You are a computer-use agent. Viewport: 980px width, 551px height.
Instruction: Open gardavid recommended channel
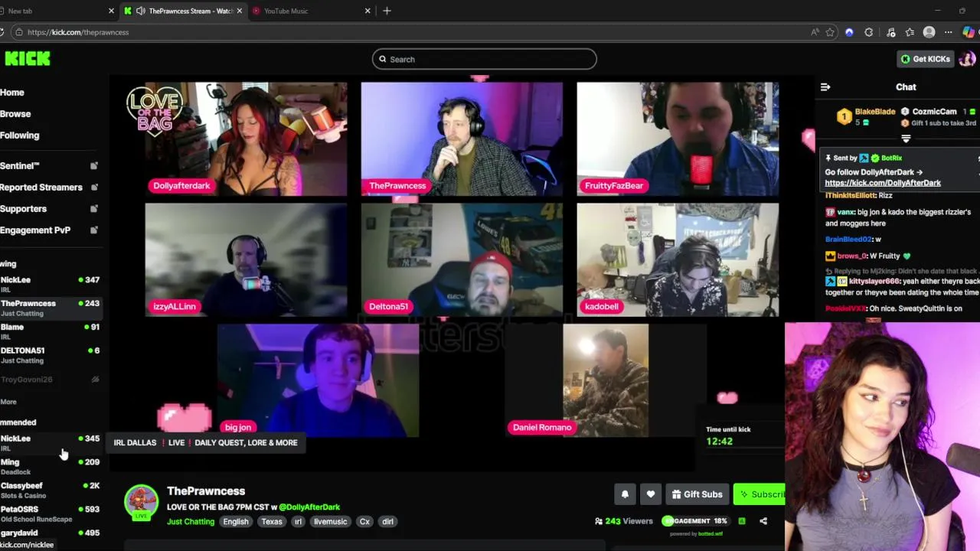(x=50, y=533)
